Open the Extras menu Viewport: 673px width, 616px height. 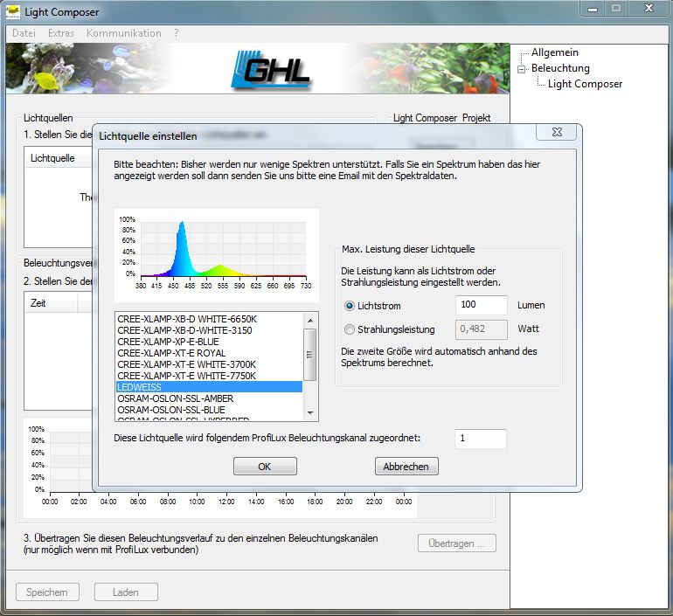tap(61, 33)
